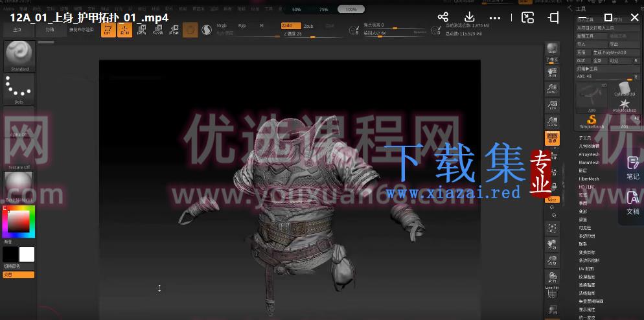Click the orange Alternate button below swatches
This screenshot has height=320, width=644.
19,275
